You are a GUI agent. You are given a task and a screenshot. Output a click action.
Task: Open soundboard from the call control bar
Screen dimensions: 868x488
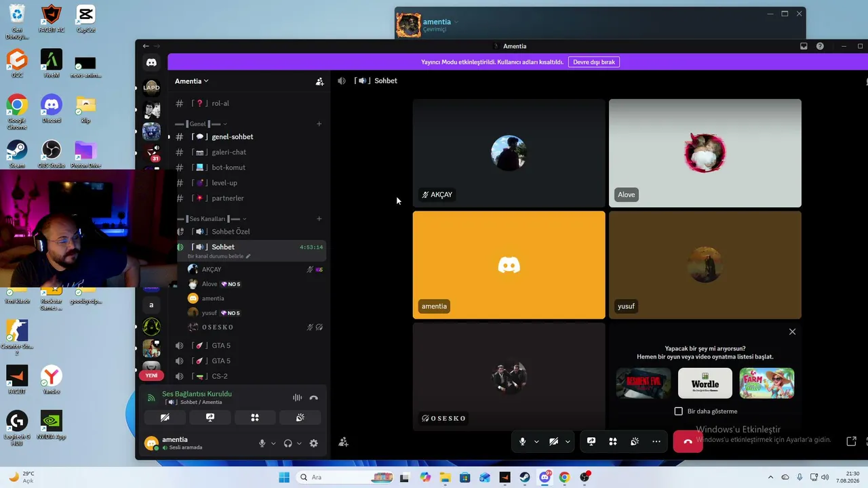tap(635, 442)
